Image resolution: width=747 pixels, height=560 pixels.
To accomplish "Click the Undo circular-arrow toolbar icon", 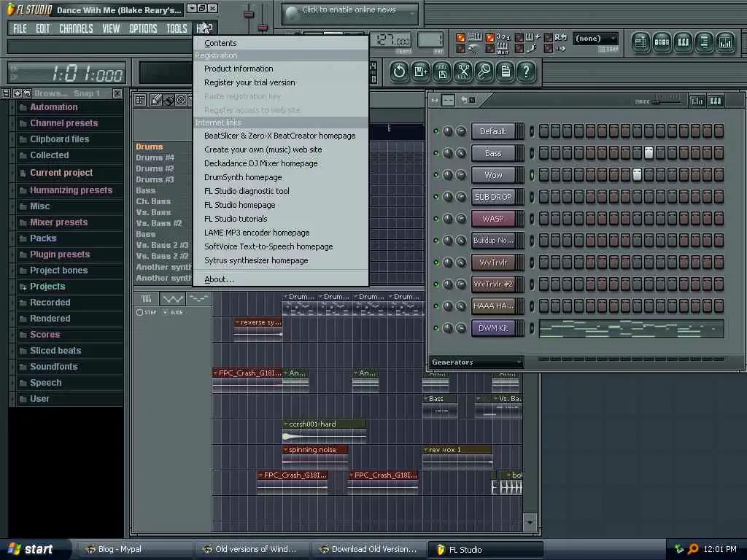I will click(399, 72).
